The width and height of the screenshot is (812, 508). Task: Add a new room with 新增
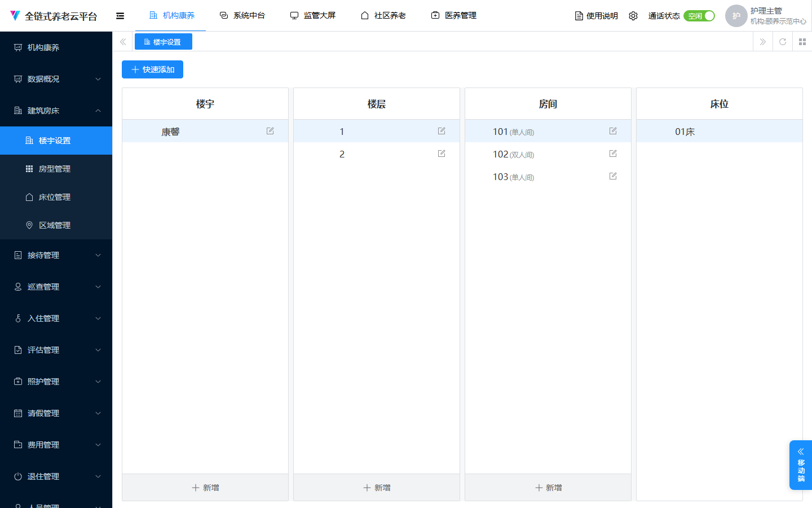pyautogui.click(x=548, y=488)
